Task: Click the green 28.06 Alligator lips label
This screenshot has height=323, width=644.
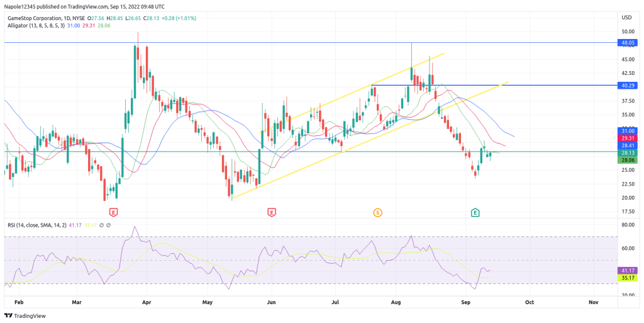Action: point(628,160)
